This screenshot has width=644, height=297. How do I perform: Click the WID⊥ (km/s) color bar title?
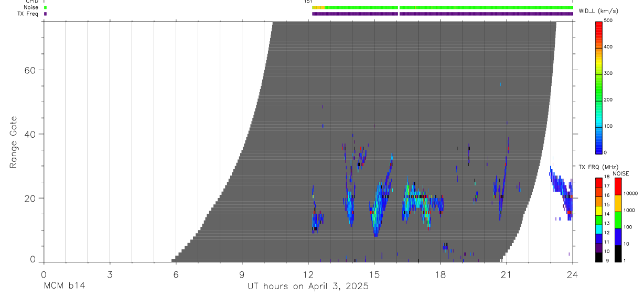click(598, 10)
